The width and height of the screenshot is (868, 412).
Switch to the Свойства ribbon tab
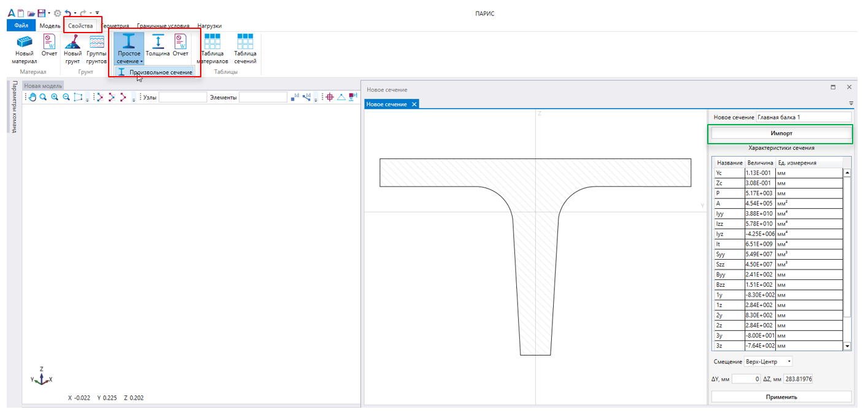81,26
